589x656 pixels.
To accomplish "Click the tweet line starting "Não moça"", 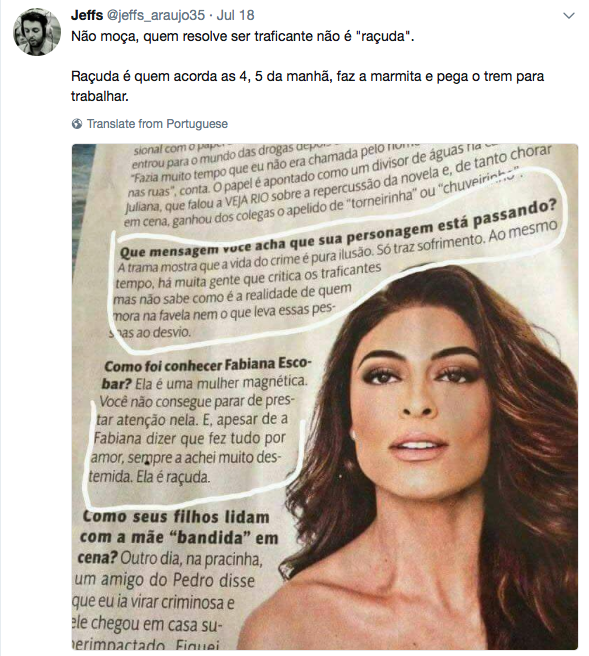I will (243, 36).
